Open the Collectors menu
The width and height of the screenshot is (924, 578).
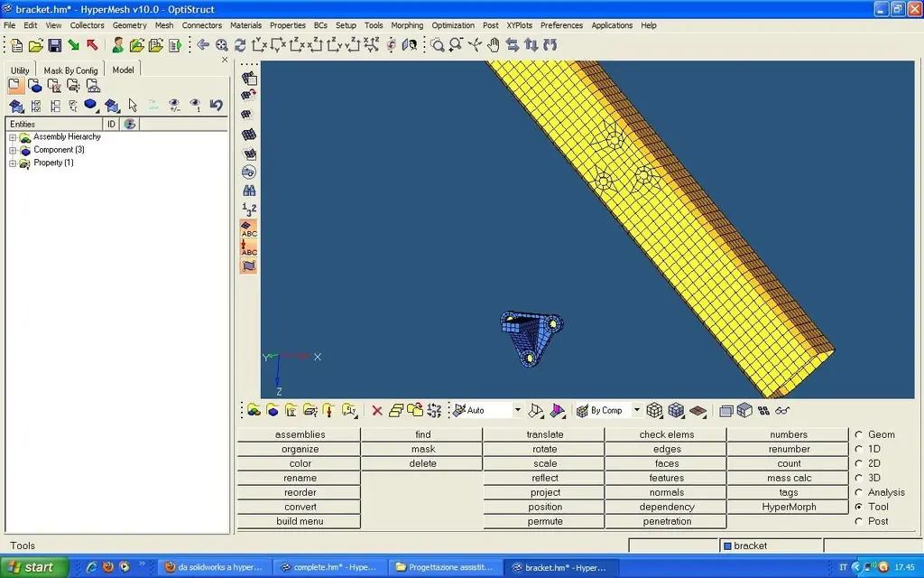87,25
